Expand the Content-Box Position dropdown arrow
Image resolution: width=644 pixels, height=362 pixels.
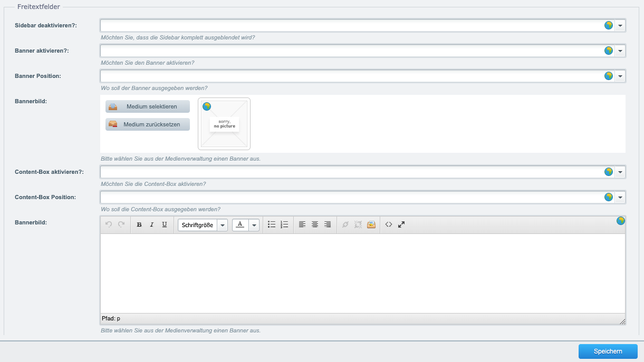tap(620, 197)
